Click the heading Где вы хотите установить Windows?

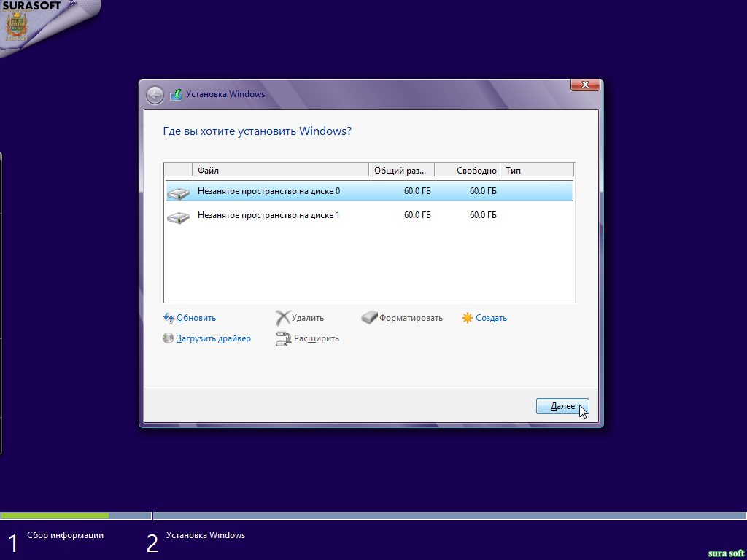tap(258, 131)
